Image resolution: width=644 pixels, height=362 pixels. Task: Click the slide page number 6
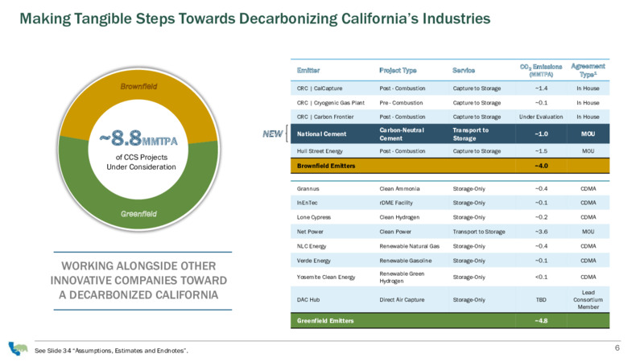pyautogui.click(x=617, y=348)
